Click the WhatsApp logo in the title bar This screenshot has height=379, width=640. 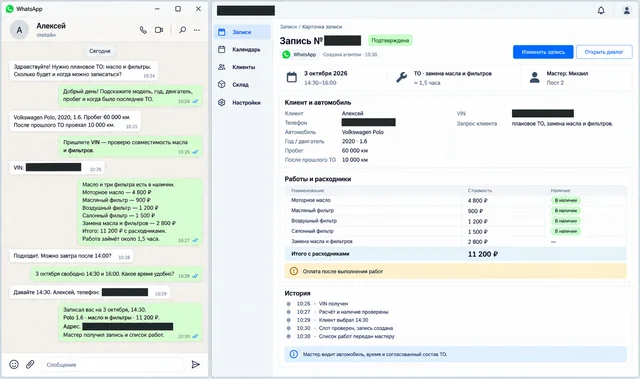click(9, 9)
